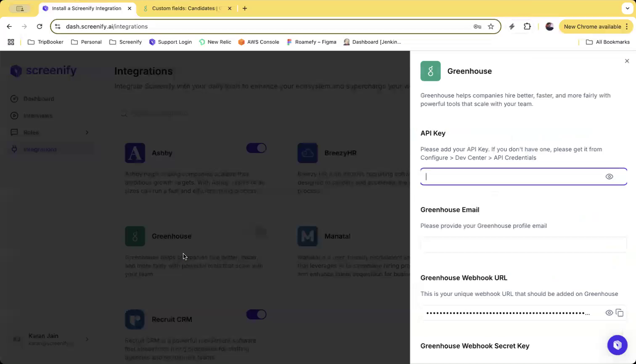Reveal the Greenhouse Webhook URL with eye icon
636x364 pixels.
[x=609, y=313]
